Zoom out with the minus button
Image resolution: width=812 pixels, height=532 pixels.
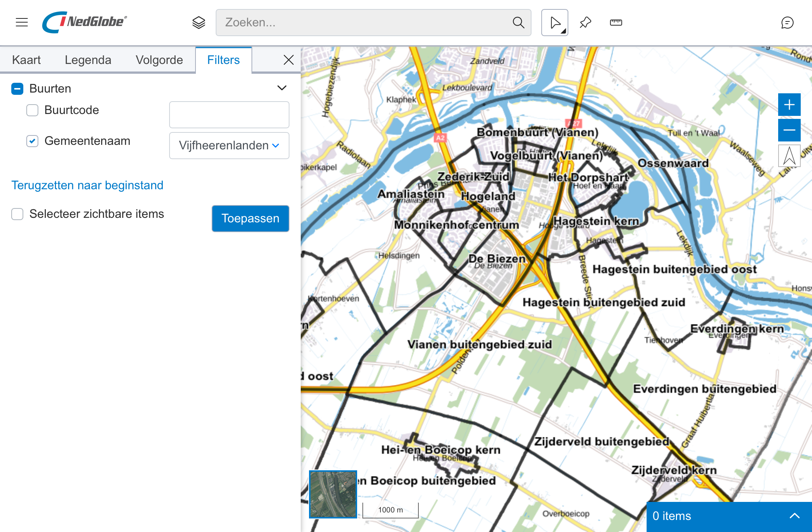[x=789, y=130]
